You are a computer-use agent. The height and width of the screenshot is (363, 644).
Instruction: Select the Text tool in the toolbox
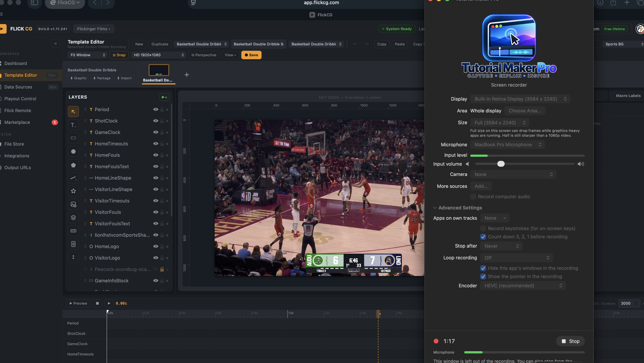pos(73,125)
